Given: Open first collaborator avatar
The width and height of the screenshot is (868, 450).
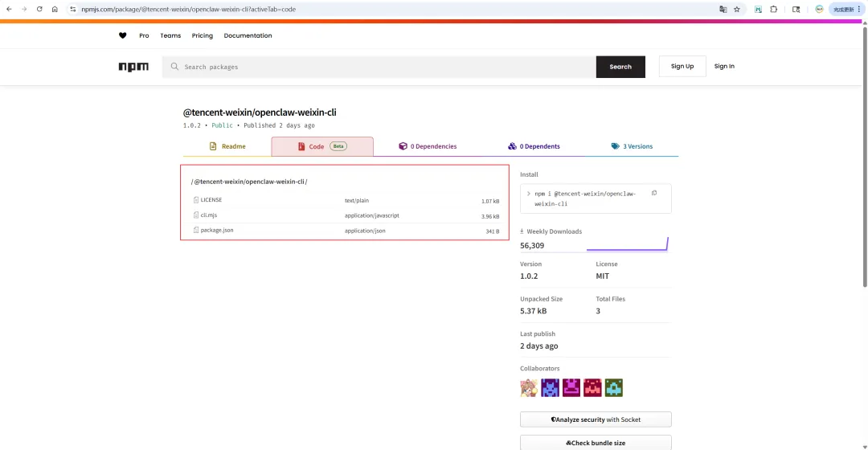Looking at the screenshot, I should 529,387.
